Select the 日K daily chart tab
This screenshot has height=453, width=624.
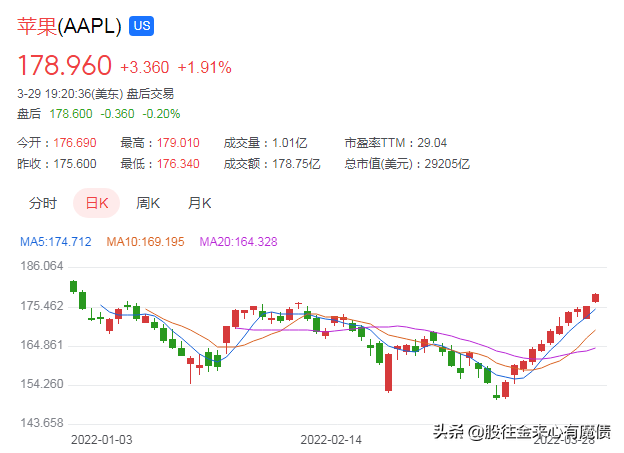[x=97, y=203]
